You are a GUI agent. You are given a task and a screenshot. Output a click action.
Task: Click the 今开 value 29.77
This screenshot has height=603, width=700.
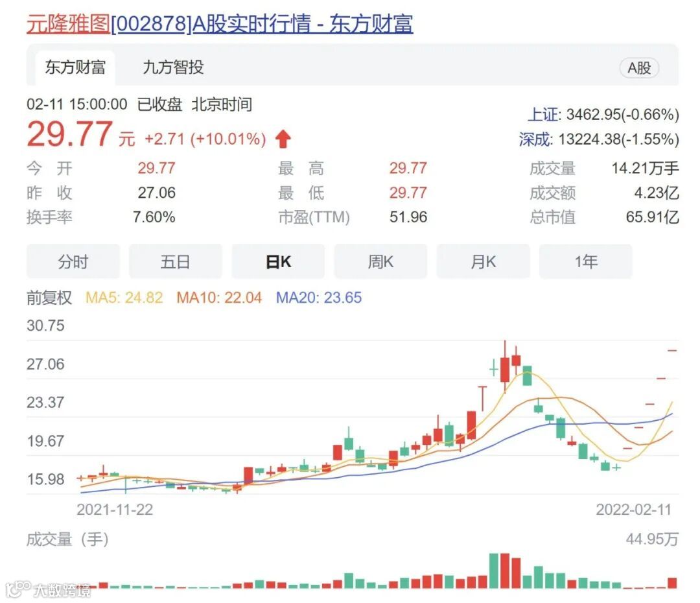click(x=156, y=169)
